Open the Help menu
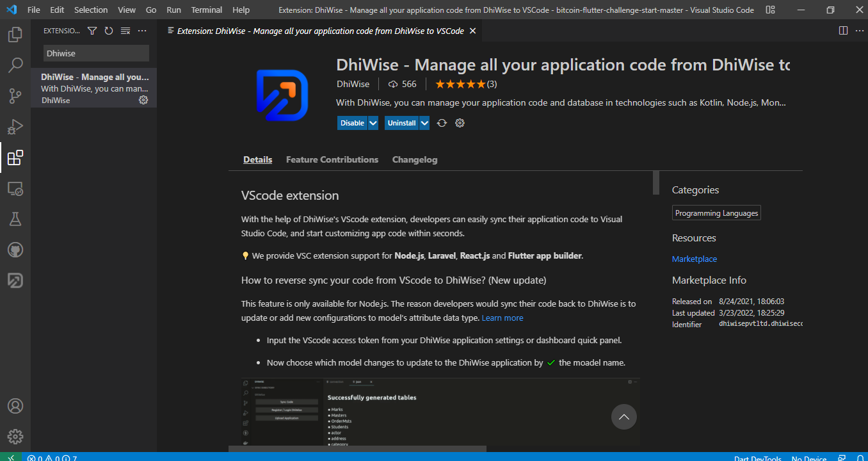 click(x=241, y=10)
